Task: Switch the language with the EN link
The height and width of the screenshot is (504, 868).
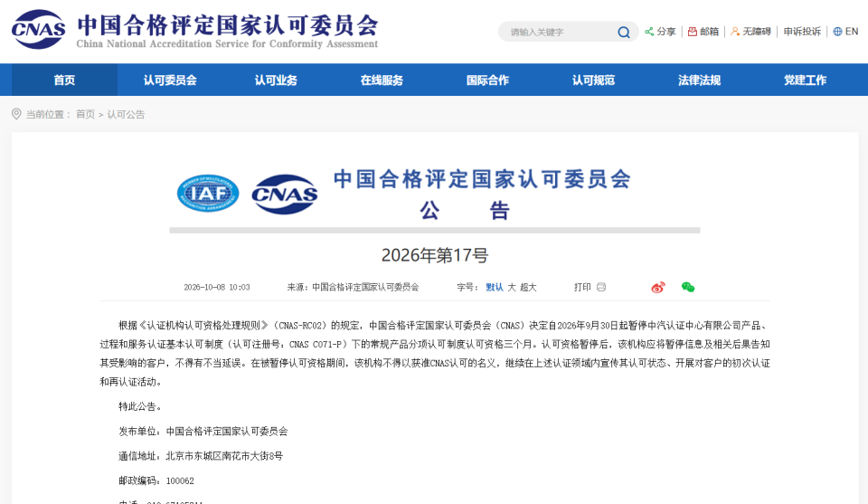Action: click(852, 32)
